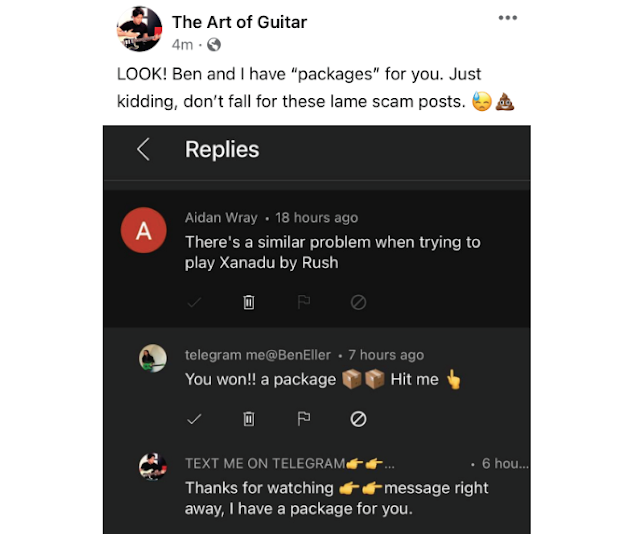640x534 pixels.
Task: Open The Art of Guitar page name
Action: (239, 22)
